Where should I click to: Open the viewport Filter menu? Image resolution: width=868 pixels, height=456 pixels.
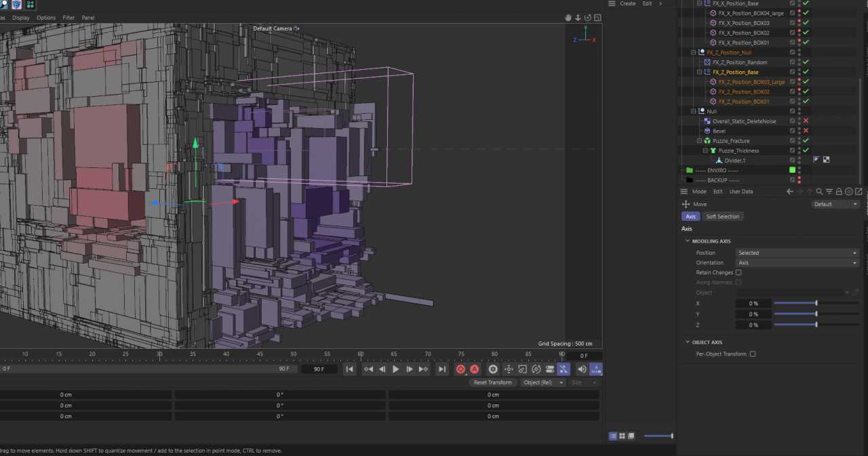pyautogui.click(x=68, y=18)
